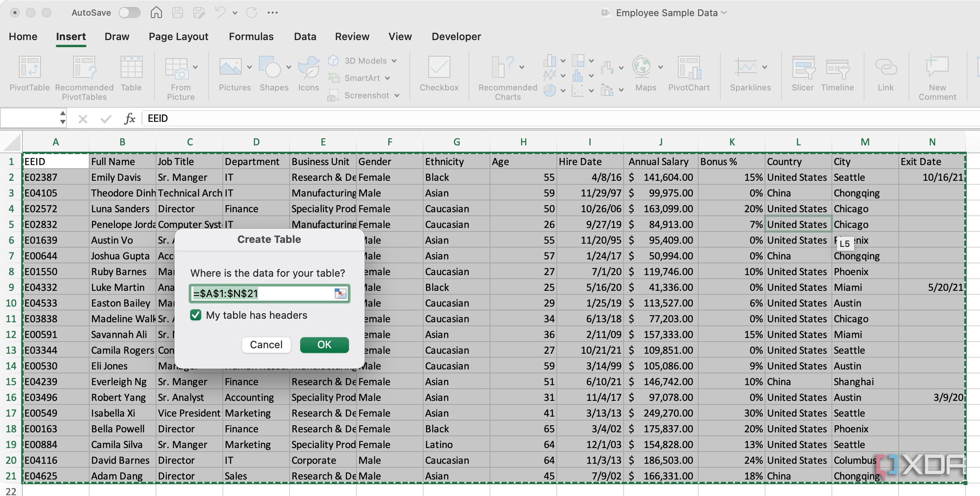This screenshot has width=980, height=496.
Task: Insert a Checkbox control
Action: pyautogui.click(x=439, y=74)
